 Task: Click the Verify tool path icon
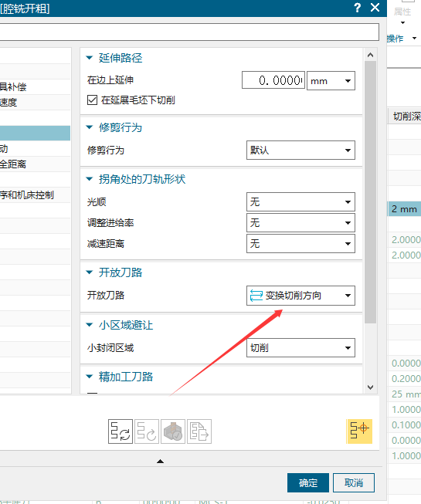[173, 431]
